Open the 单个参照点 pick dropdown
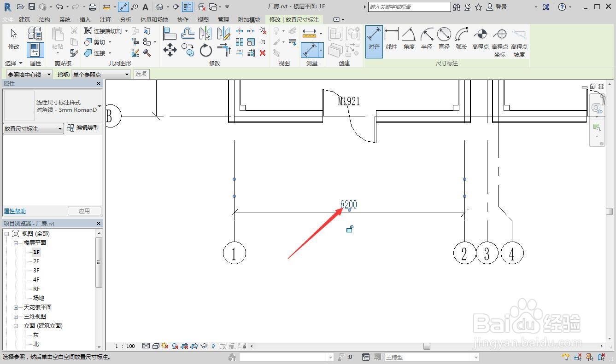 [101, 74]
